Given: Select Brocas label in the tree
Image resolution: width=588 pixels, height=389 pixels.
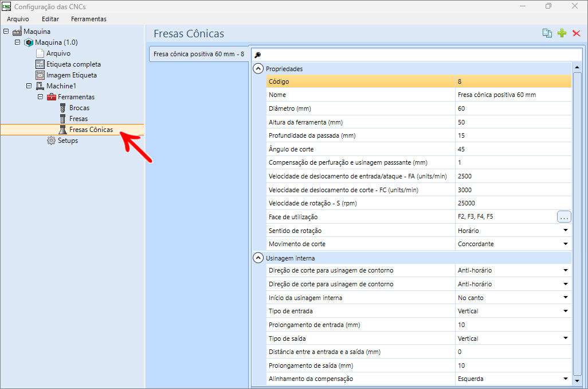Looking at the screenshot, I should pos(79,108).
